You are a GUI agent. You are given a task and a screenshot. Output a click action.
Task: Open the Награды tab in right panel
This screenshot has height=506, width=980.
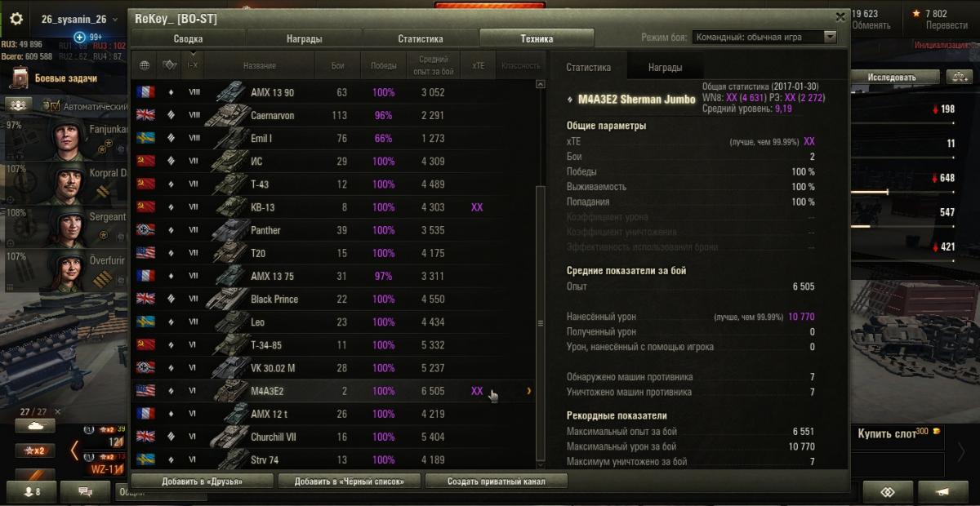coord(665,68)
